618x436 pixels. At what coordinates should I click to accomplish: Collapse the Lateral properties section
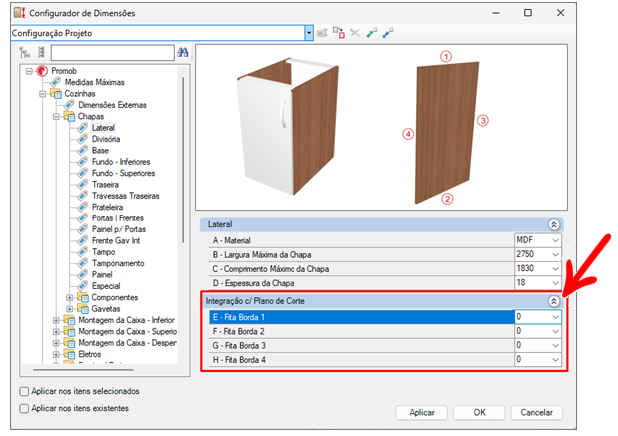coord(553,226)
